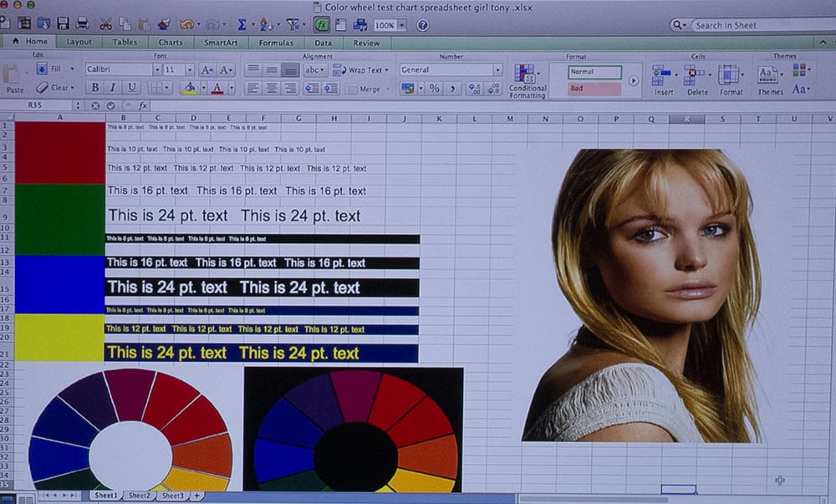Apply comma style number format
The image size is (836, 504).
tap(452, 89)
